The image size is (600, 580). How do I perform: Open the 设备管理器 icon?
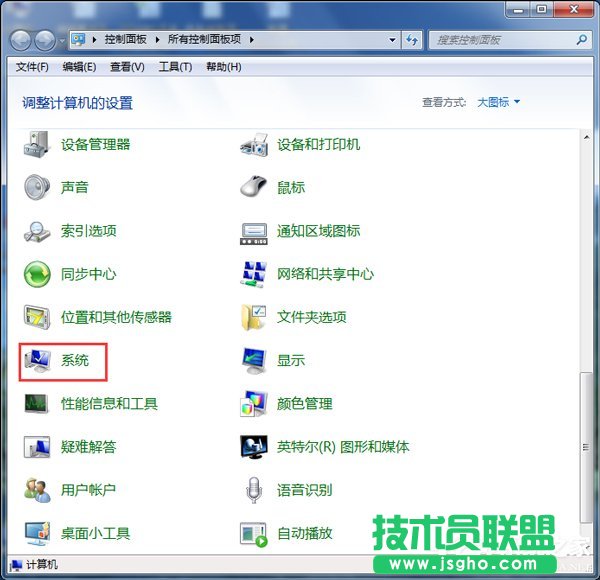click(x=37, y=145)
